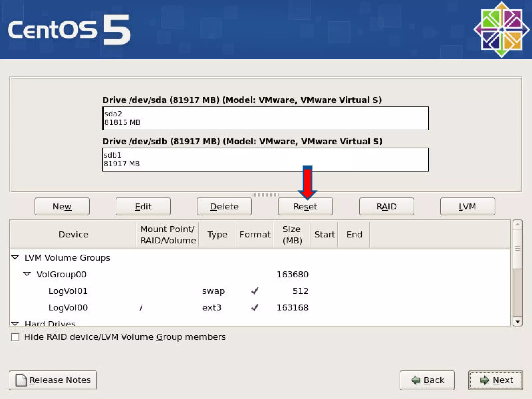Click scrollbar up arrow
This screenshot has width=532, height=399.
point(517,224)
